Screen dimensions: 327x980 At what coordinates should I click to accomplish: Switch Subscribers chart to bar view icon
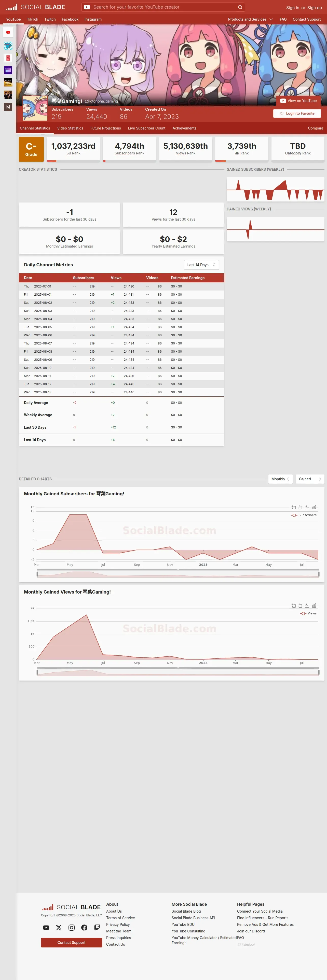point(314,508)
